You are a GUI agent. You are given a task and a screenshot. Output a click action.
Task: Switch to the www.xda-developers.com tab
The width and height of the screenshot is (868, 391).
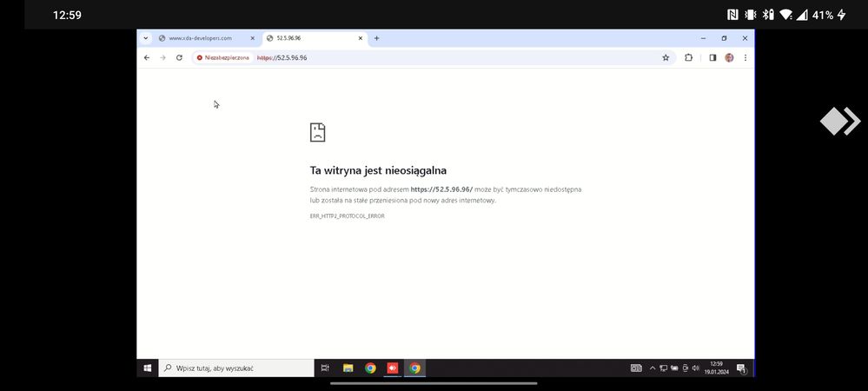point(200,38)
